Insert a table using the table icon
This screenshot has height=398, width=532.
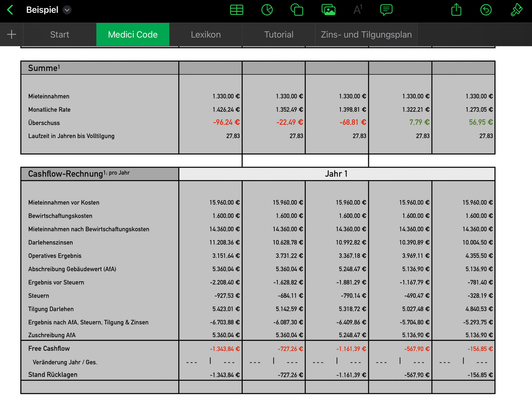[236, 10]
